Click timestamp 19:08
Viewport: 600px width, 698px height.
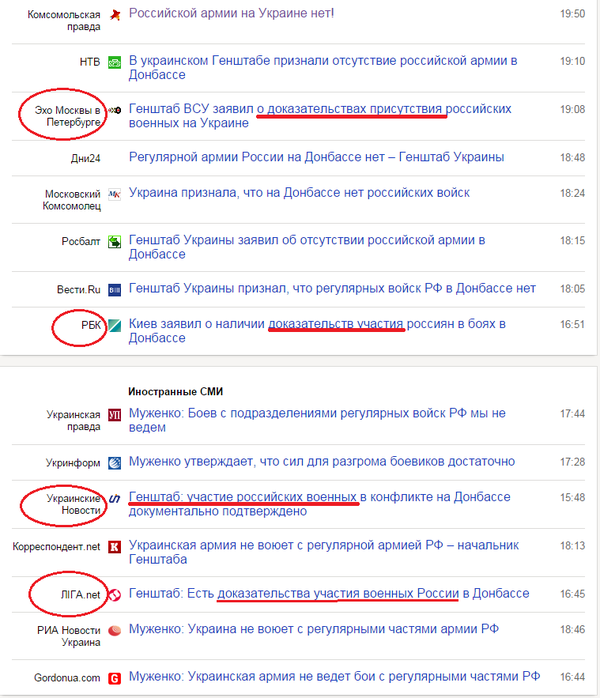[x=572, y=110]
